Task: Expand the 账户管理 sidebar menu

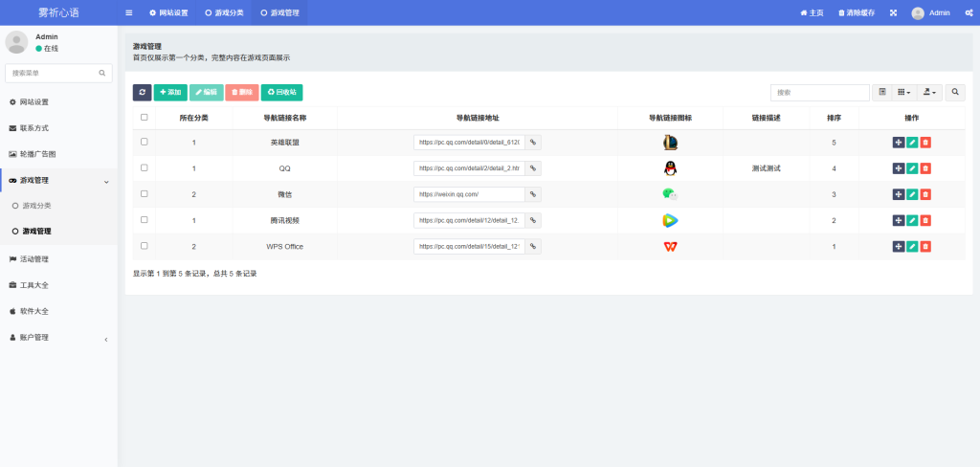Action: coord(58,338)
